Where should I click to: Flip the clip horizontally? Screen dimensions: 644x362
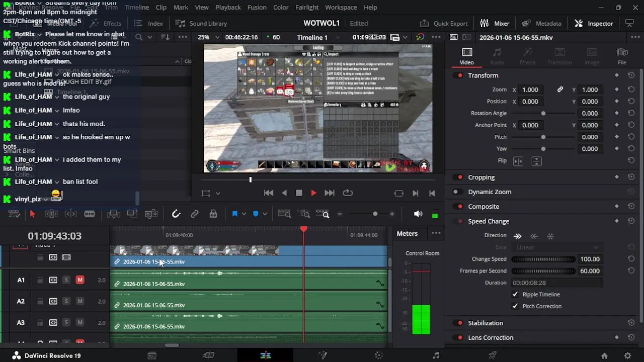pos(518,161)
